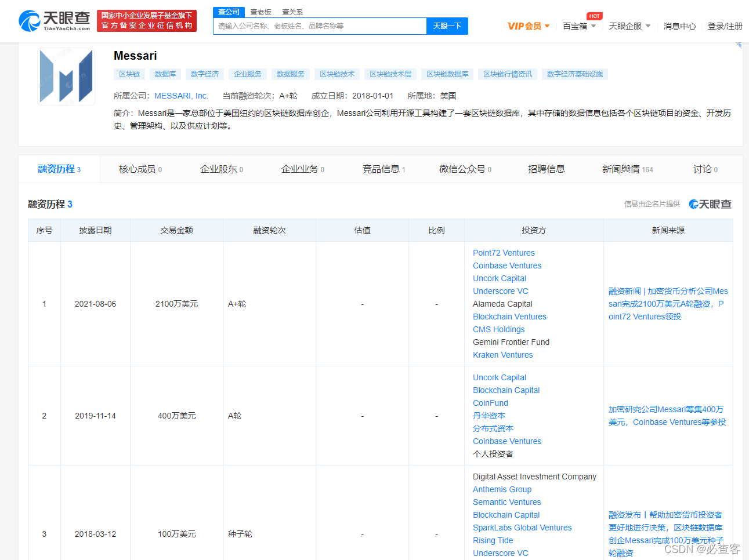
Task: Open the 丹华资本 investor link
Action: [x=489, y=416]
